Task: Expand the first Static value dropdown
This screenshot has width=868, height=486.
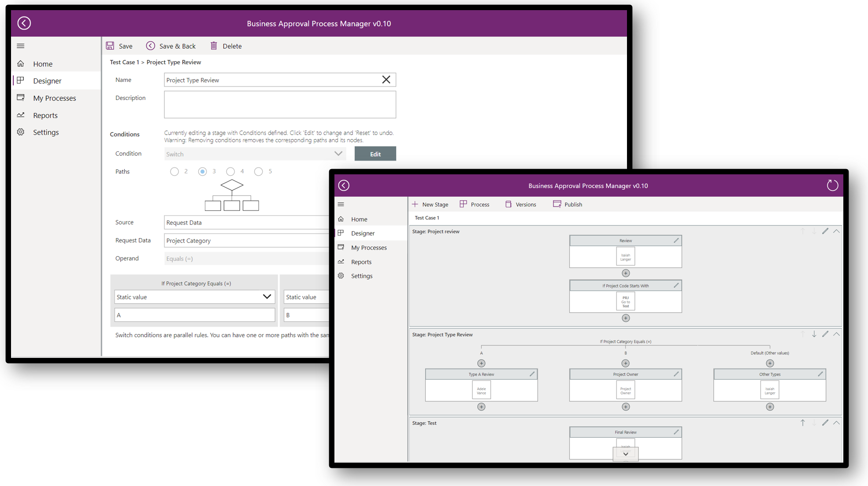Action: pos(267,296)
